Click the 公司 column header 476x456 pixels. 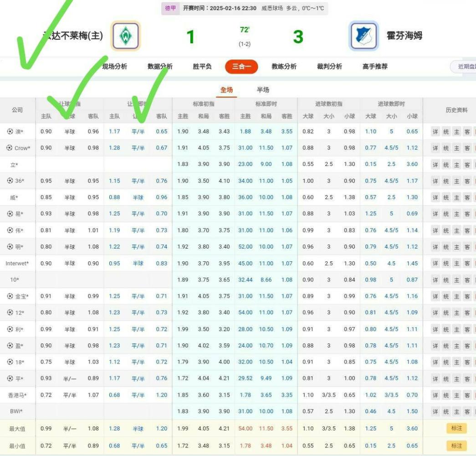coord(17,110)
